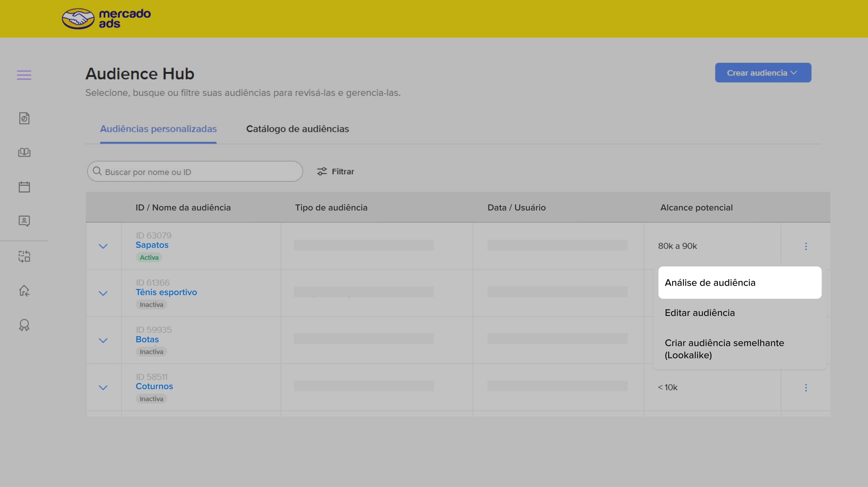Screen dimensions: 868x487
Task: Click the Mercado Ads logo
Action: [106, 19]
